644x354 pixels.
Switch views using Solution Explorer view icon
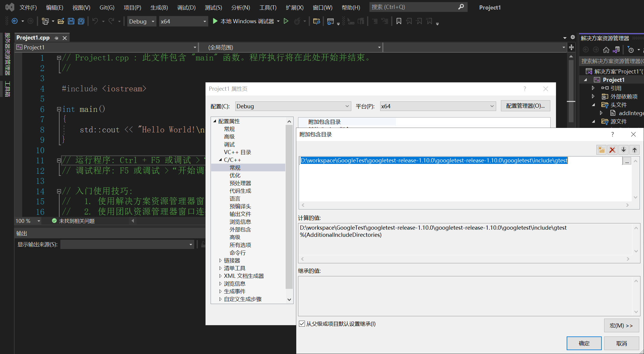pos(616,50)
